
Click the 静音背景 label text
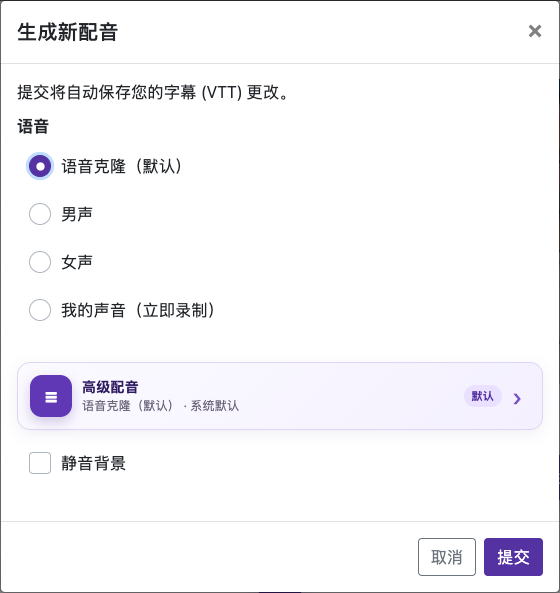point(93,463)
